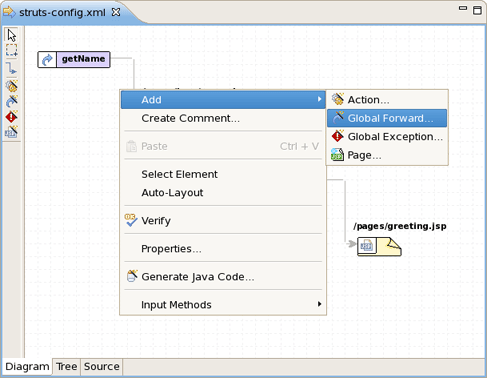Click the Paste clipboard icon
Viewport: 487px width, 378px height.
coord(131,146)
